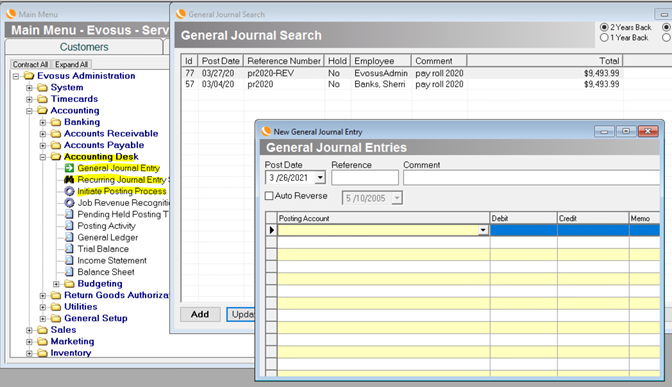This screenshot has height=387, width=672.
Task: Click the Sales folder icon
Action: pyautogui.click(x=42, y=330)
